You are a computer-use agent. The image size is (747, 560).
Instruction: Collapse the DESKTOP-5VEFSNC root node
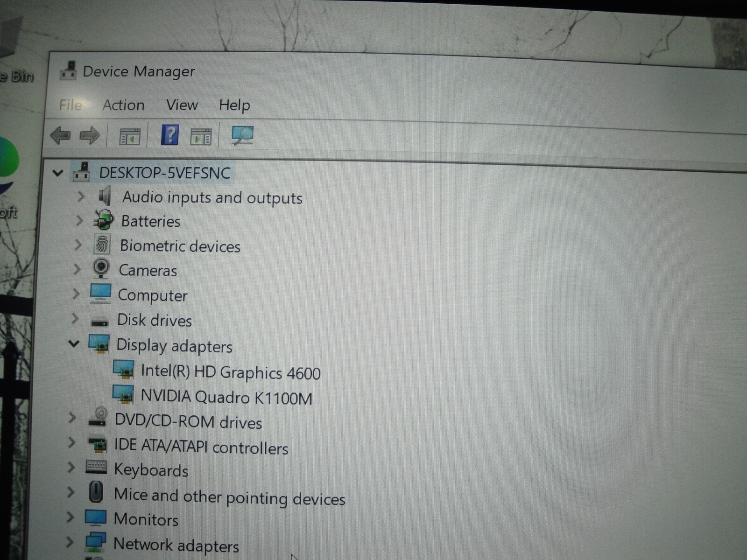(58, 173)
